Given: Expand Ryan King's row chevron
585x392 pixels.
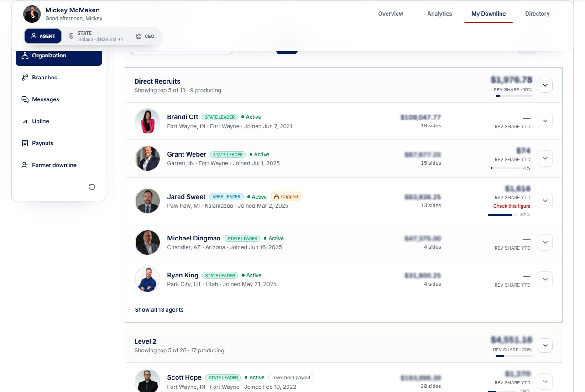Looking at the screenshot, I should click(545, 279).
